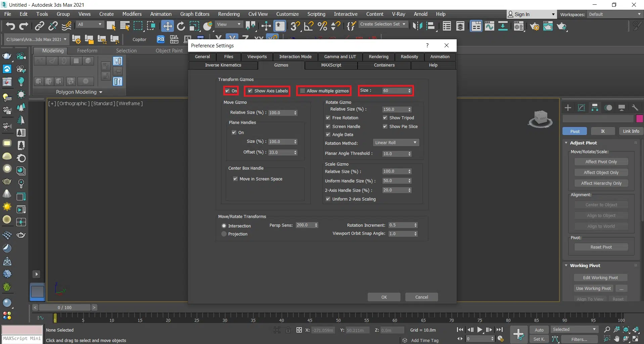Screen dimensions: 644x344
Task: Click the Affect Pivot Only button
Action: tap(601, 162)
